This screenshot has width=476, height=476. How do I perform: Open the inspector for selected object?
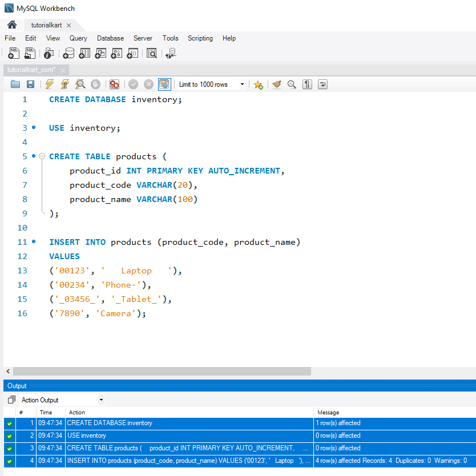49,53
